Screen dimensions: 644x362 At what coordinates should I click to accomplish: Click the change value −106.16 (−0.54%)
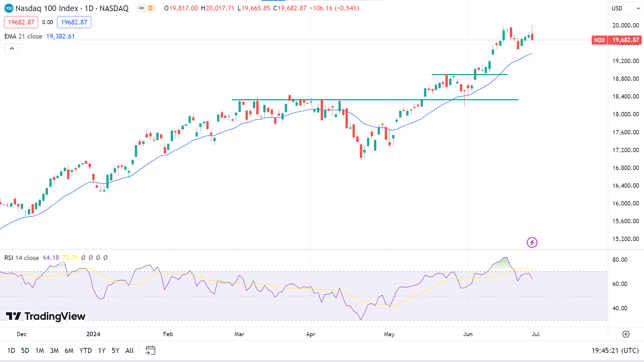(x=334, y=8)
